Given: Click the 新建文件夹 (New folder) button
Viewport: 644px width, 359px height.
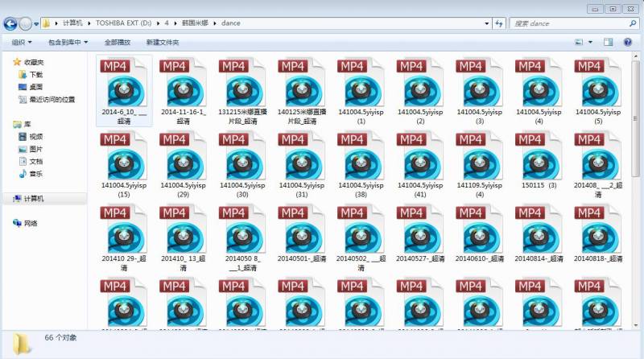Looking at the screenshot, I should point(163,42).
